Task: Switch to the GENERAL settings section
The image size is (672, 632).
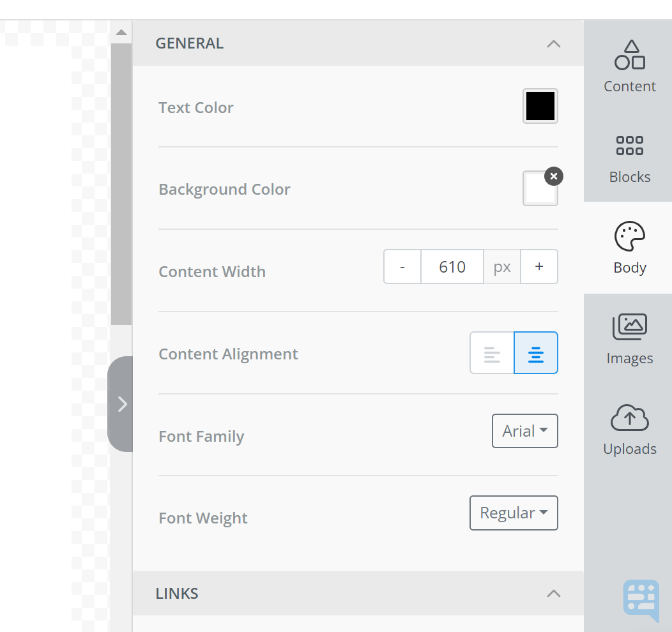Action: tap(189, 43)
